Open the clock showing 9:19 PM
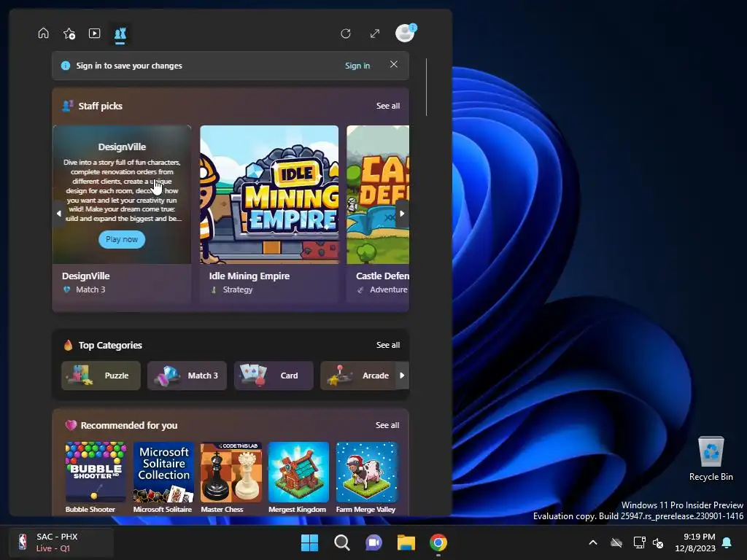The image size is (747, 560). [695, 542]
